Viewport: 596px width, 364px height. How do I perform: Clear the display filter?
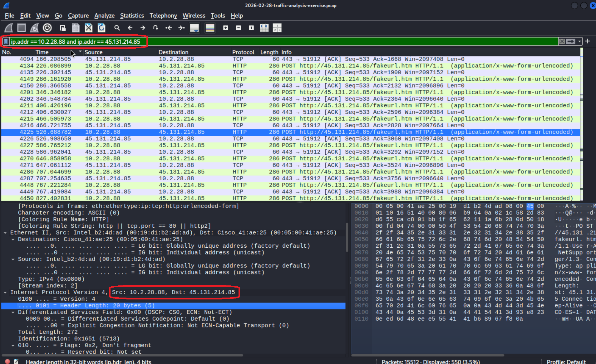562,41
